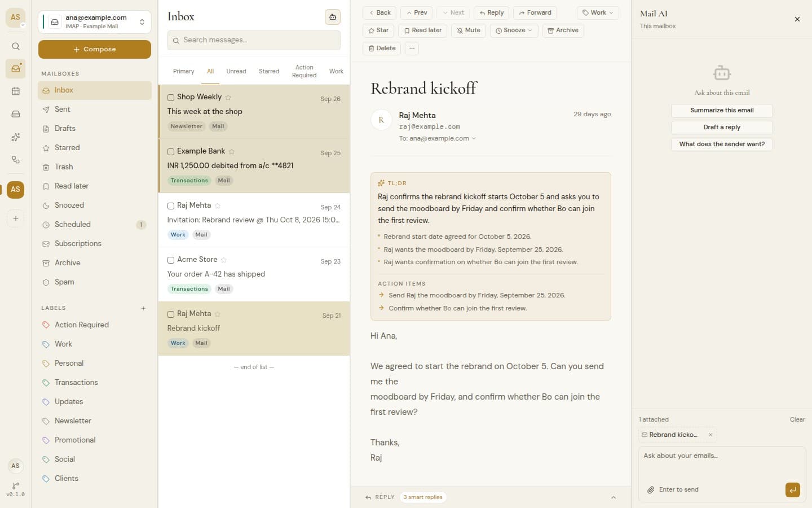Click the version branch icon v0.1.0

click(x=16, y=489)
